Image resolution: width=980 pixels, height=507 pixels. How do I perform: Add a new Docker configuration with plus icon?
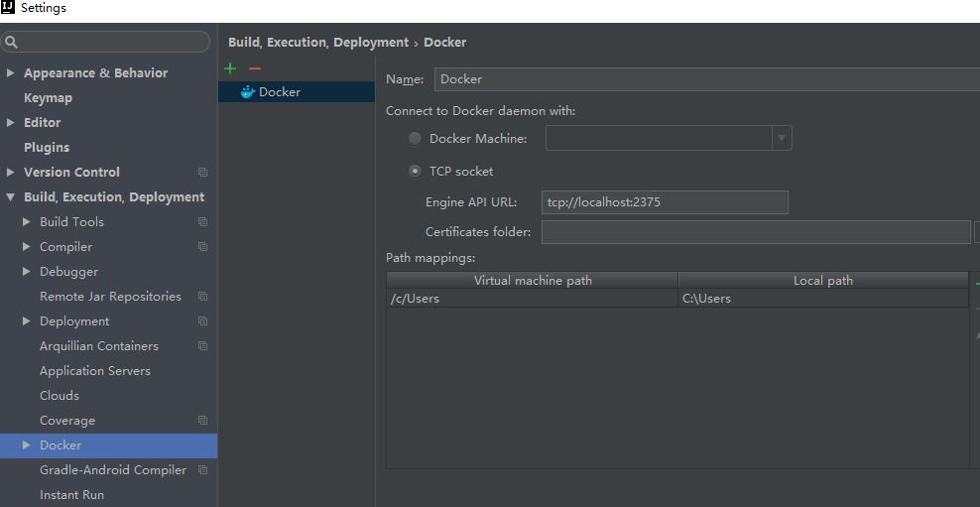coord(230,68)
